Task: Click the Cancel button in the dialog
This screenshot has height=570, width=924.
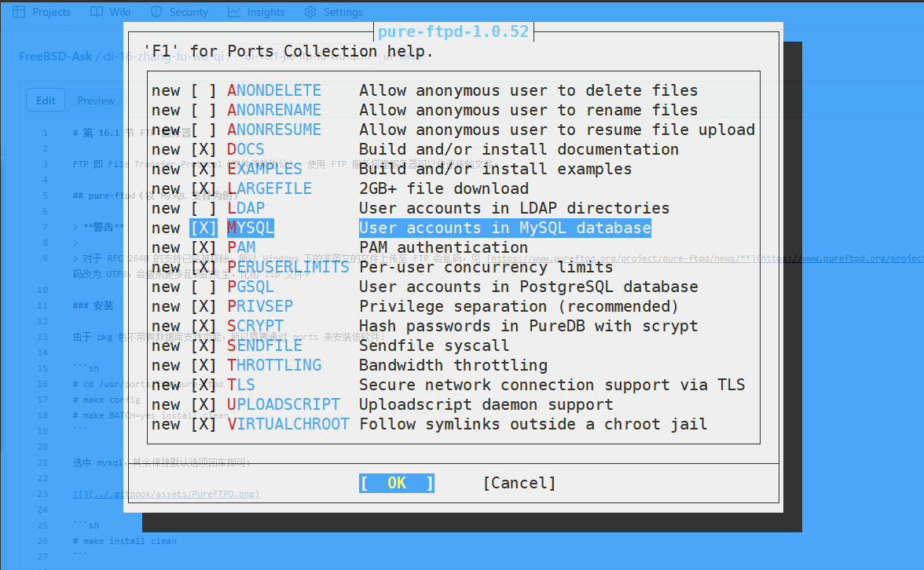Action: pyautogui.click(x=519, y=483)
